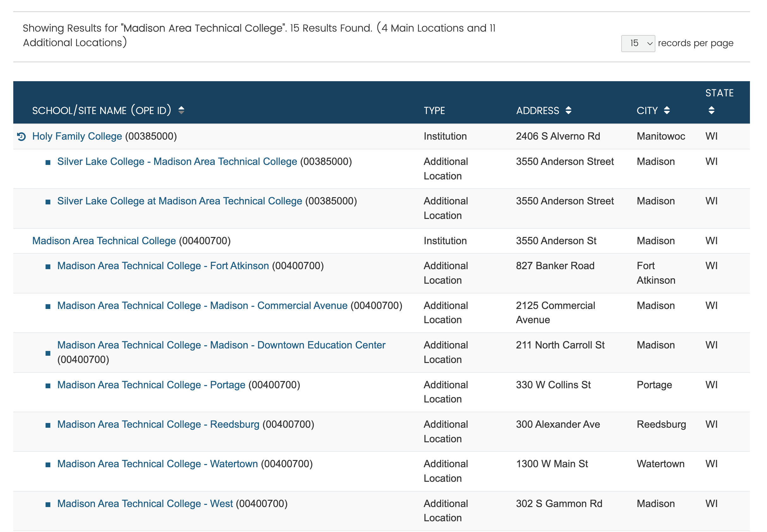Open the Downtown Education Center location link
This screenshot has width=767, height=532.
click(221, 345)
